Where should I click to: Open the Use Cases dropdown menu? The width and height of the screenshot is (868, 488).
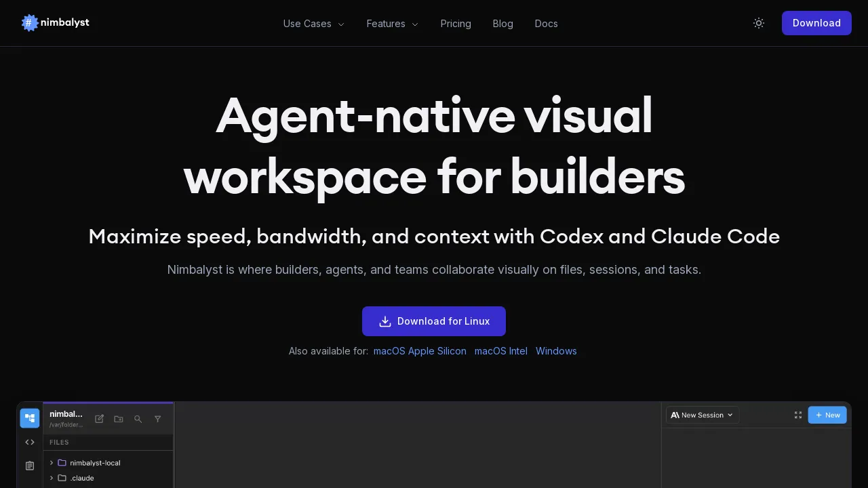pos(314,24)
